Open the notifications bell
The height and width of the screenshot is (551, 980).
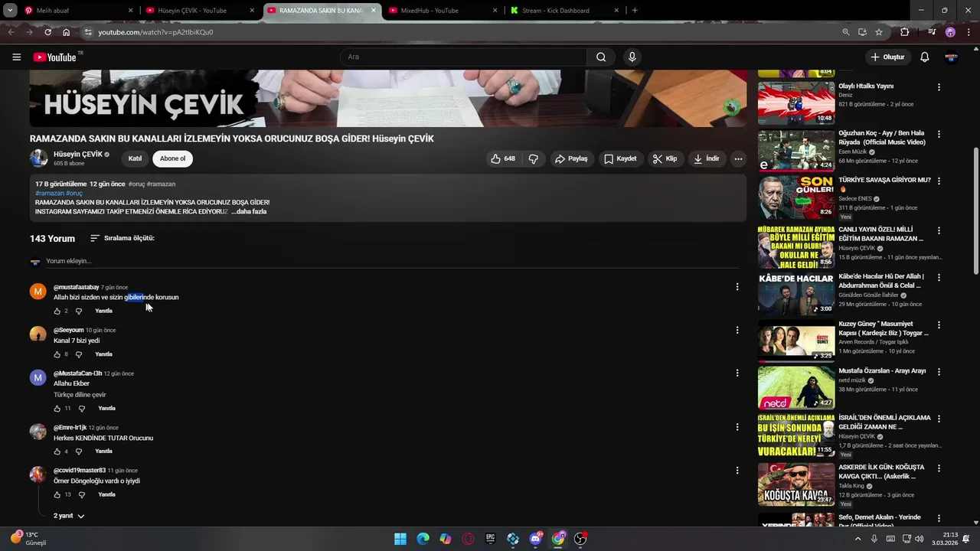924,57
